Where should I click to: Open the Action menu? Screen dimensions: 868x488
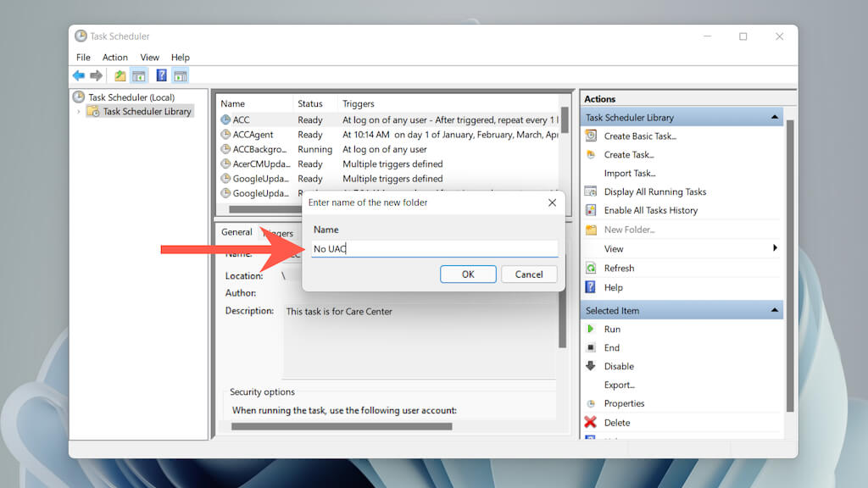point(114,57)
